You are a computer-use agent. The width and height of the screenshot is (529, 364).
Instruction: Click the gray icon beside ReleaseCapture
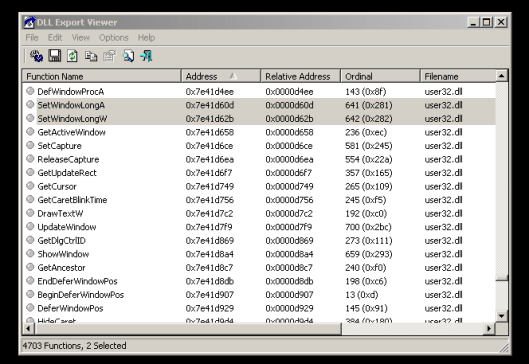coord(30,159)
